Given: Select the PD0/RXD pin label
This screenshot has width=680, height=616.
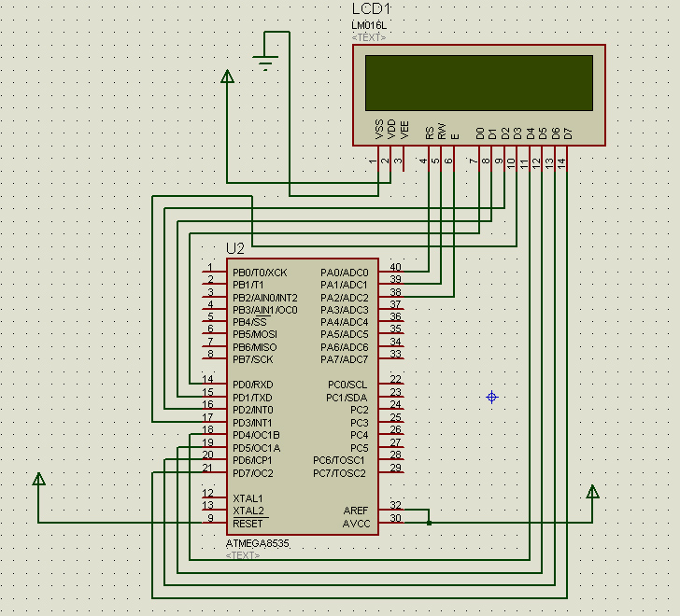Looking at the screenshot, I should click(253, 385).
